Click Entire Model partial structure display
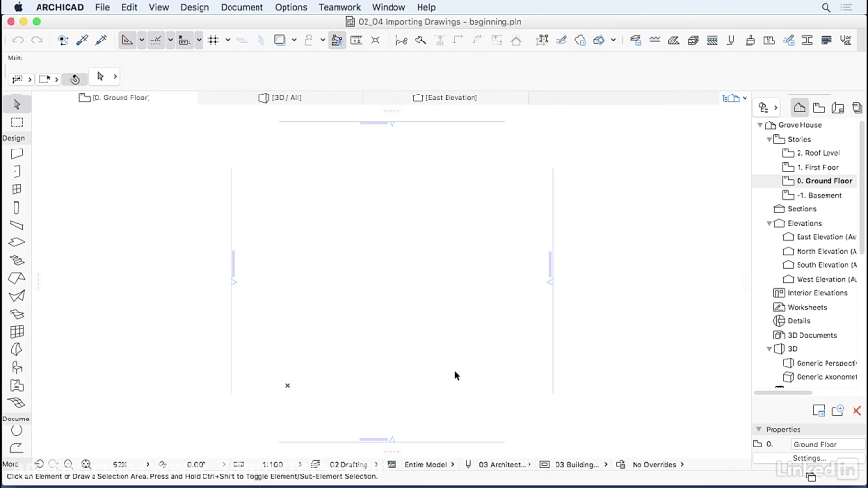Viewport: 868px width, 488px height. tap(425, 464)
